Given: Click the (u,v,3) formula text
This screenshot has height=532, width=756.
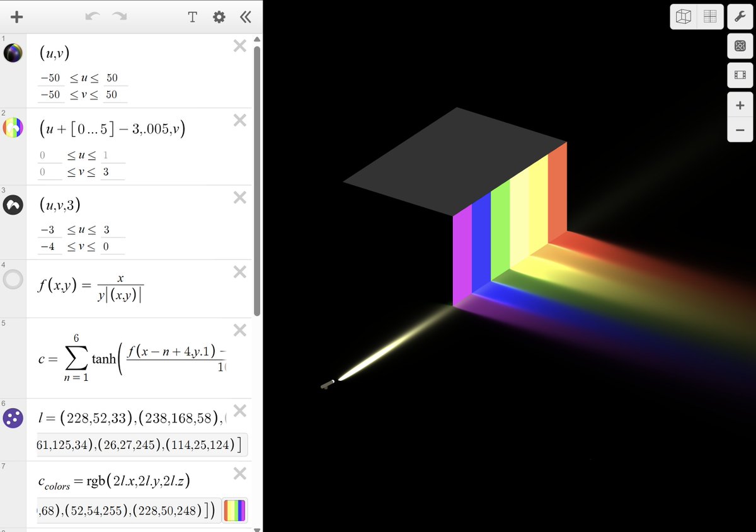Looking at the screenshot, I should point(59,205).
